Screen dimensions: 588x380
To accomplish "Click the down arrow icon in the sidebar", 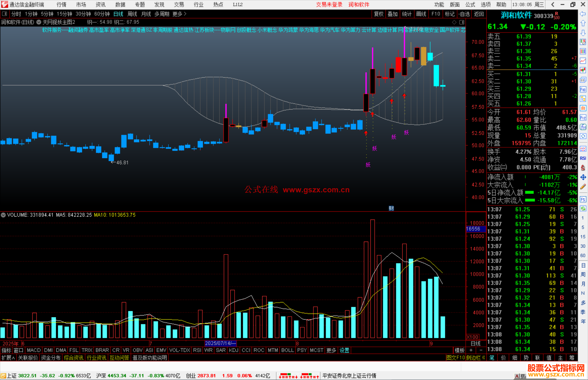I will coord(583,33).
